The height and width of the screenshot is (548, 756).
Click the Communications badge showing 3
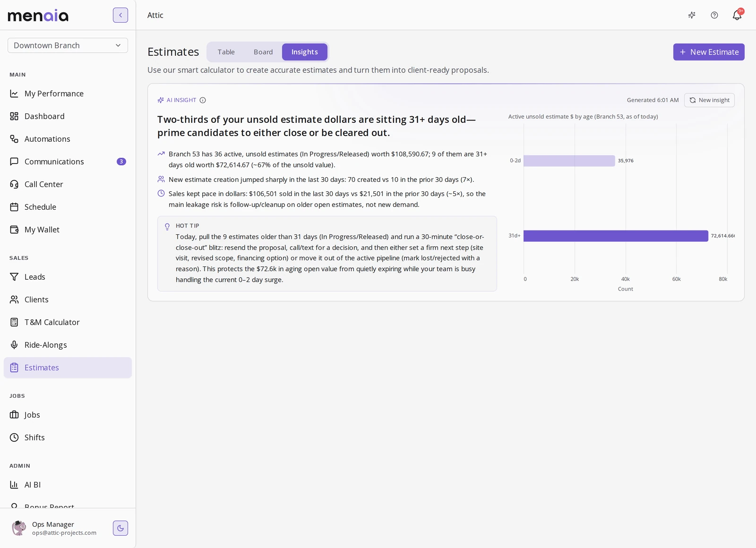(121, 162)
